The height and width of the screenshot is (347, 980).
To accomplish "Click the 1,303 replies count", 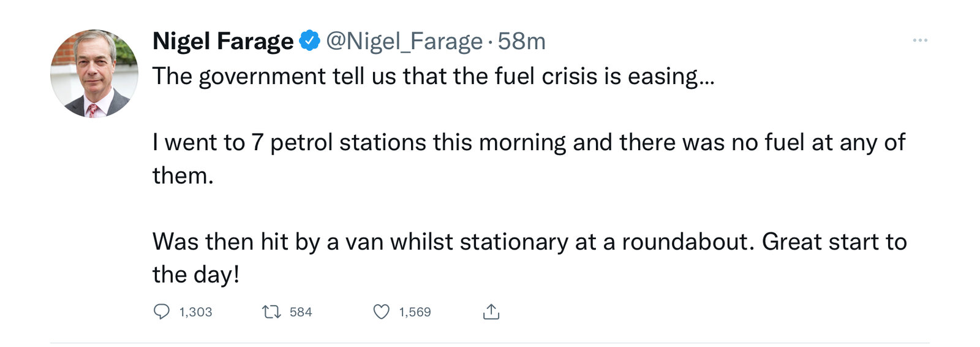I will (195, 312).
